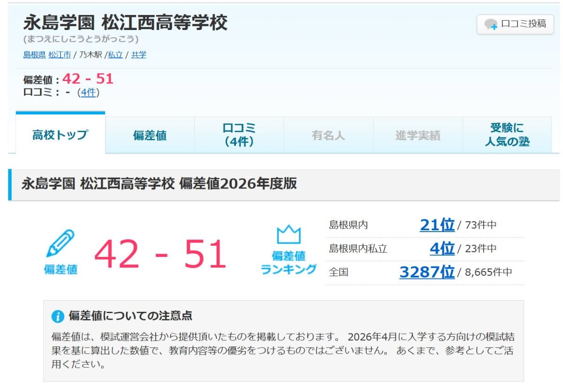
Task: Open the 松江市 city link
Action: tap(60, 55)
